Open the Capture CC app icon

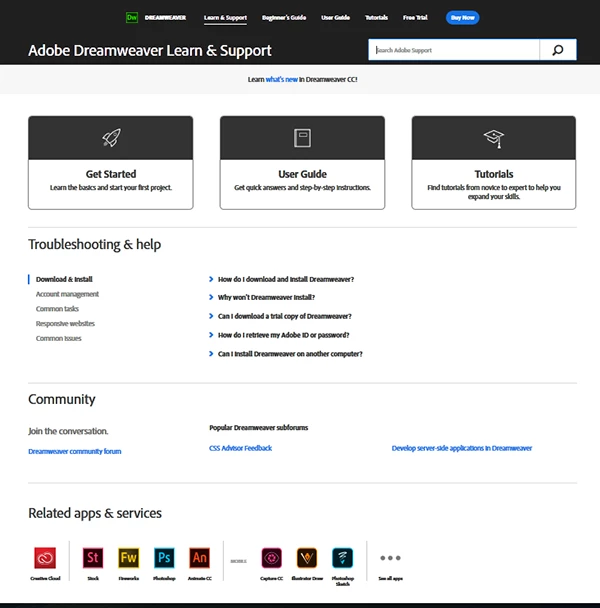click(271, 558)
